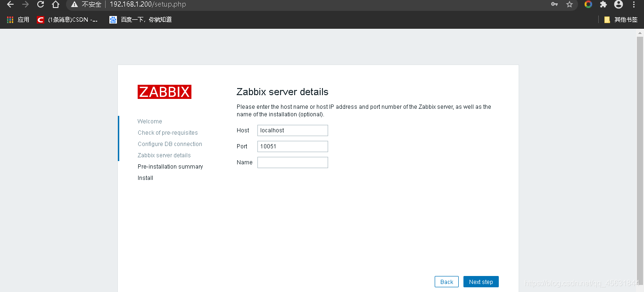Image resolution: width=644 pixels, height=292 pixels.
Task: Click the Zabbix server details heading
Action: (x=282, y=92)
